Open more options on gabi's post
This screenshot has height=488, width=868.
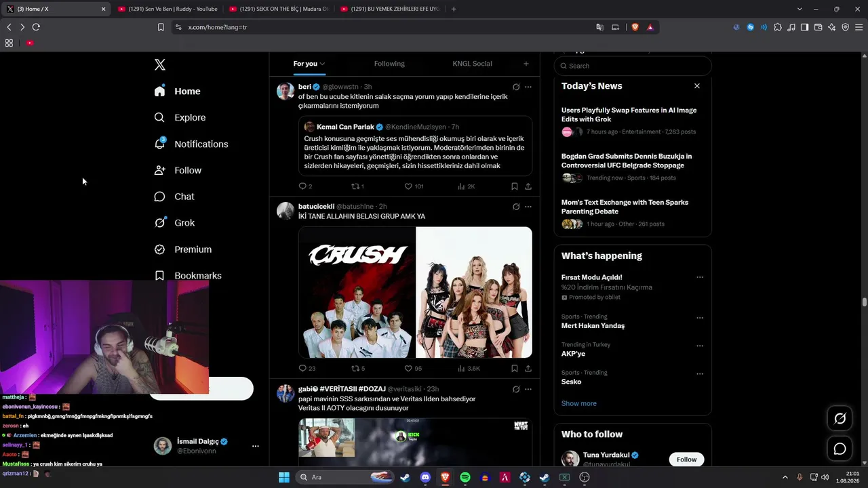coord(528,389)
